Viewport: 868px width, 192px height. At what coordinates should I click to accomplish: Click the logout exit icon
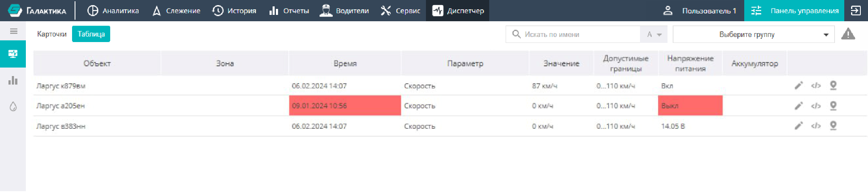click(x=856, y=11)
